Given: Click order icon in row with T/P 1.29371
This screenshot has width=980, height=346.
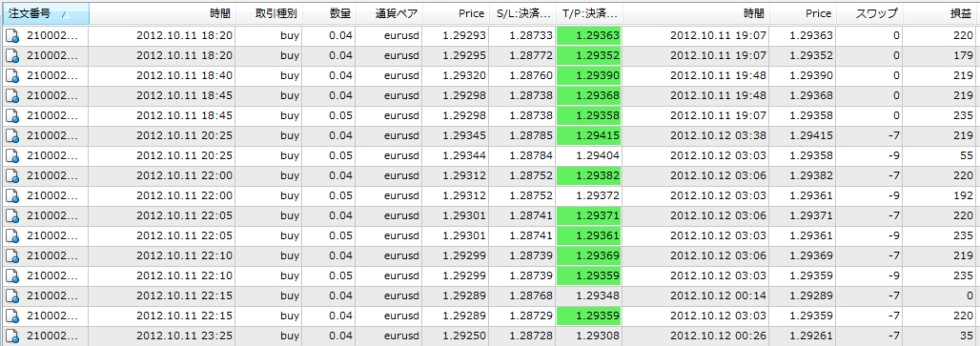Looking at the screenshot, I should (x=12, y=216).
